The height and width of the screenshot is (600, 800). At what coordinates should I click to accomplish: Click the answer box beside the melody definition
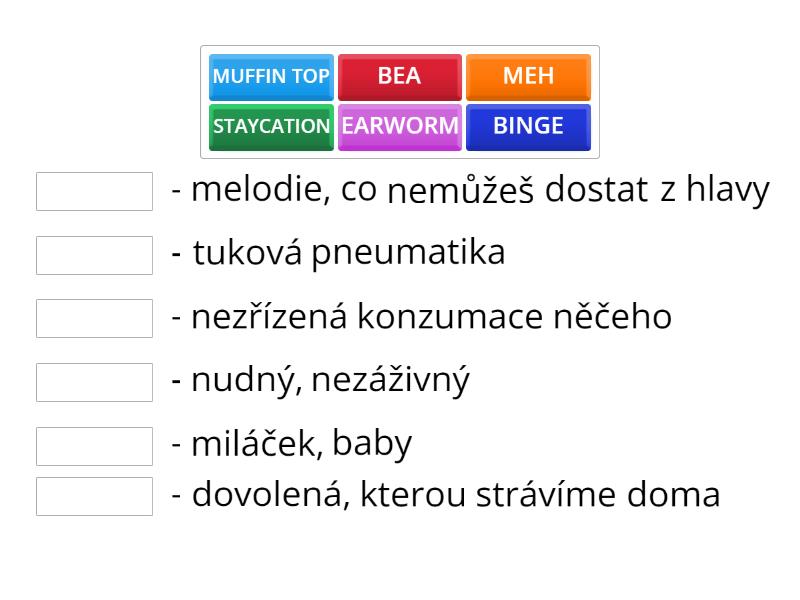click(x=93, y=190)
